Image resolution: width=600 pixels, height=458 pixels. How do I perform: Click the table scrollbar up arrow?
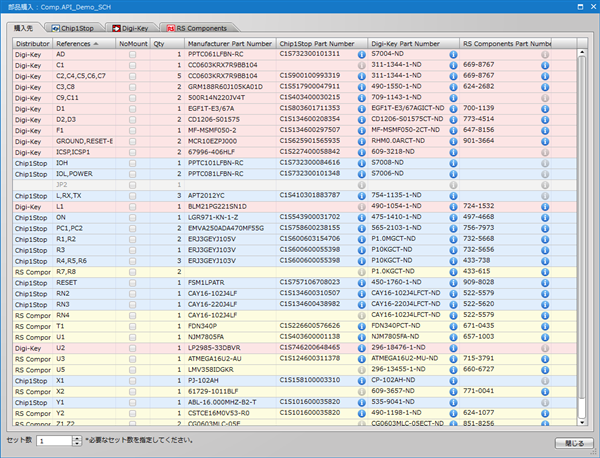point(582,52)
